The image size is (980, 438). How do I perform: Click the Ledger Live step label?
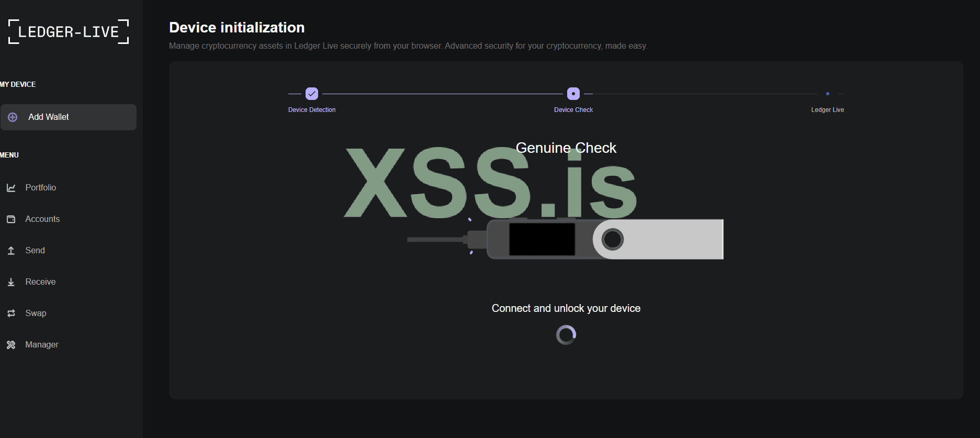[828, 110]
